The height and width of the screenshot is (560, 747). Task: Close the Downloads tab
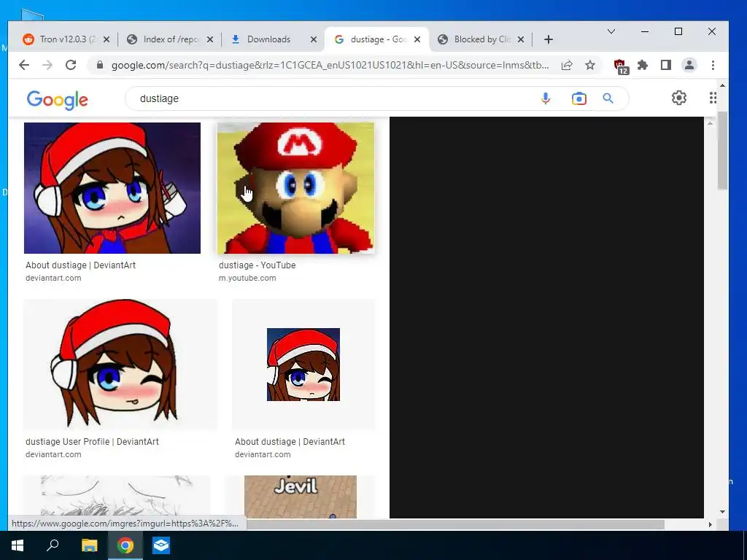(x=314, y=39)
